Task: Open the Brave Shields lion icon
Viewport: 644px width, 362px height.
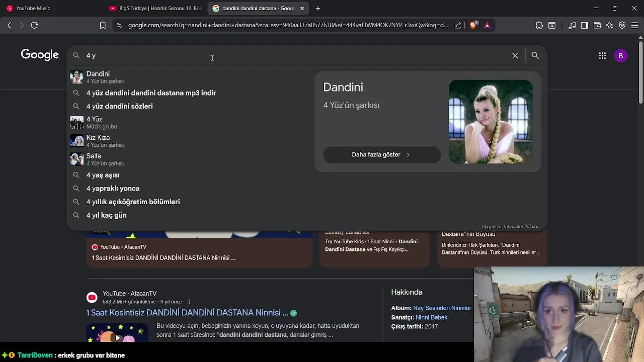Action: 473,25
